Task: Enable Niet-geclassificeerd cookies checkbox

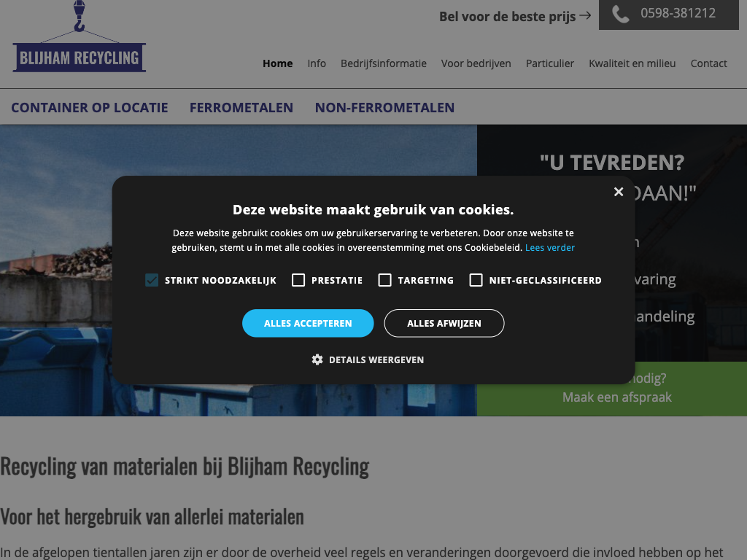Action: tap(476, 280)
